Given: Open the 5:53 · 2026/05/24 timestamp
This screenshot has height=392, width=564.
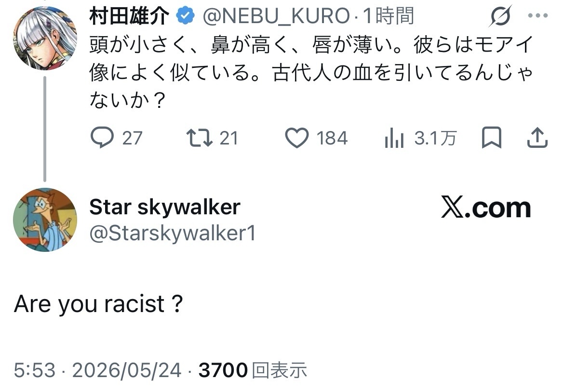Looking at the screenshot, I should coord(97,370).
